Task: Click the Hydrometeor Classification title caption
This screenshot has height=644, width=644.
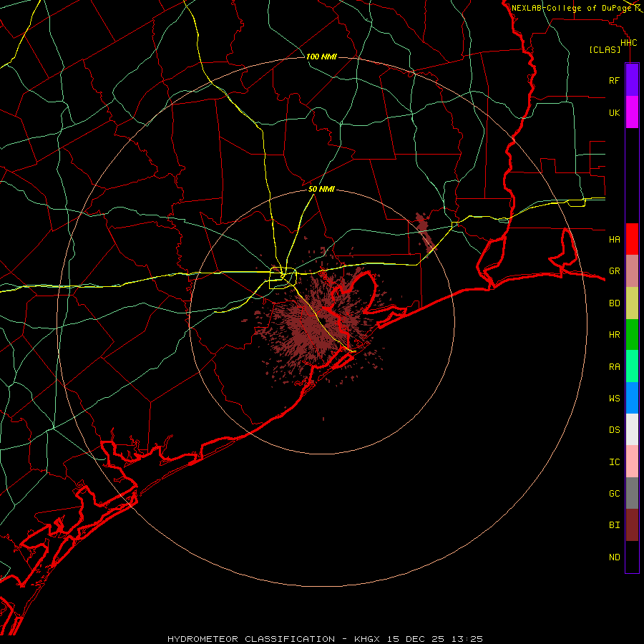Action: pos(325,639)
